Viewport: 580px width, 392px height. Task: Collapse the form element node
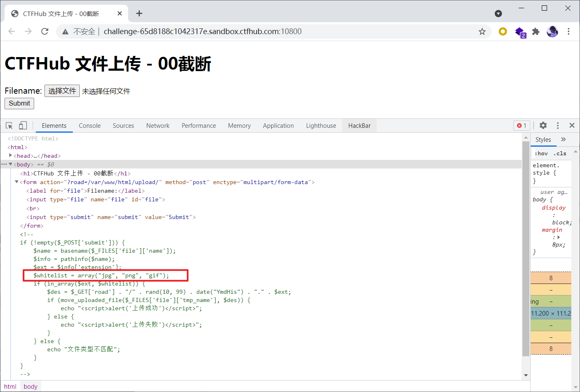(16, 182)
